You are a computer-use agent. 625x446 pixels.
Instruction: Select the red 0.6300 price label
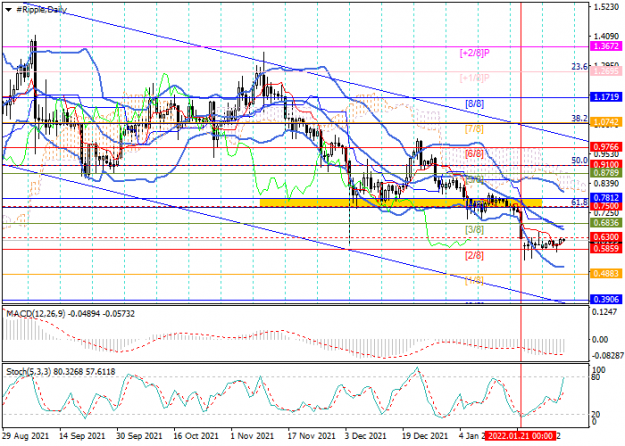click(606, 238)
